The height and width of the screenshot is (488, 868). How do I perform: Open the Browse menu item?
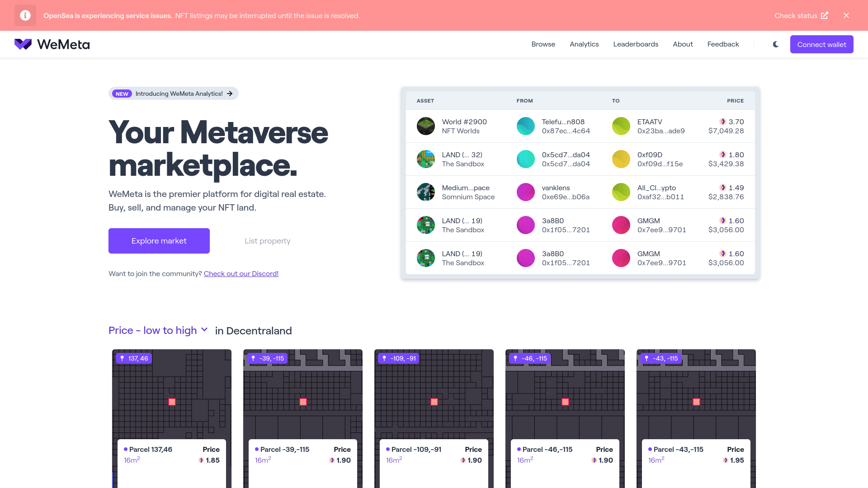(x=543, y=44)
